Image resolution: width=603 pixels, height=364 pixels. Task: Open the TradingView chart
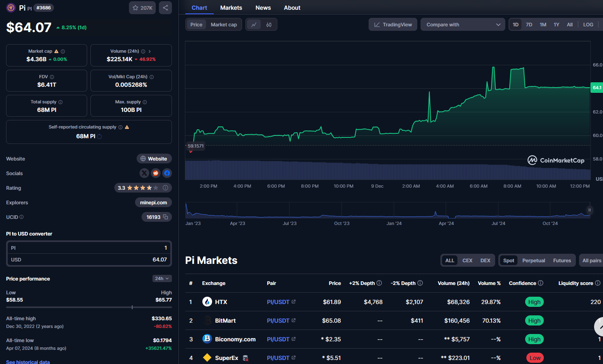coord(393,25)
